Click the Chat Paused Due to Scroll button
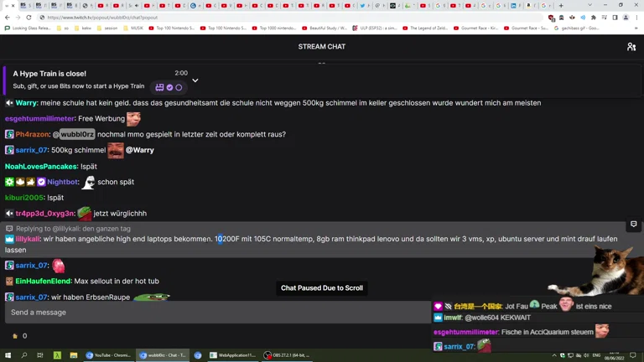The height and width of the screenshot is (362, 644). pos(322,288)
